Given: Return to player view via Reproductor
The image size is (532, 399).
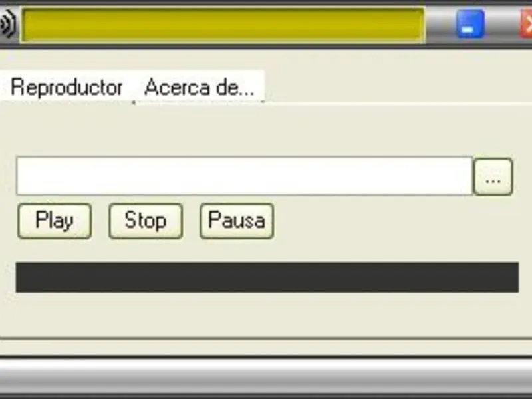Looking at the screenshot, I should (x=66, y=87).
